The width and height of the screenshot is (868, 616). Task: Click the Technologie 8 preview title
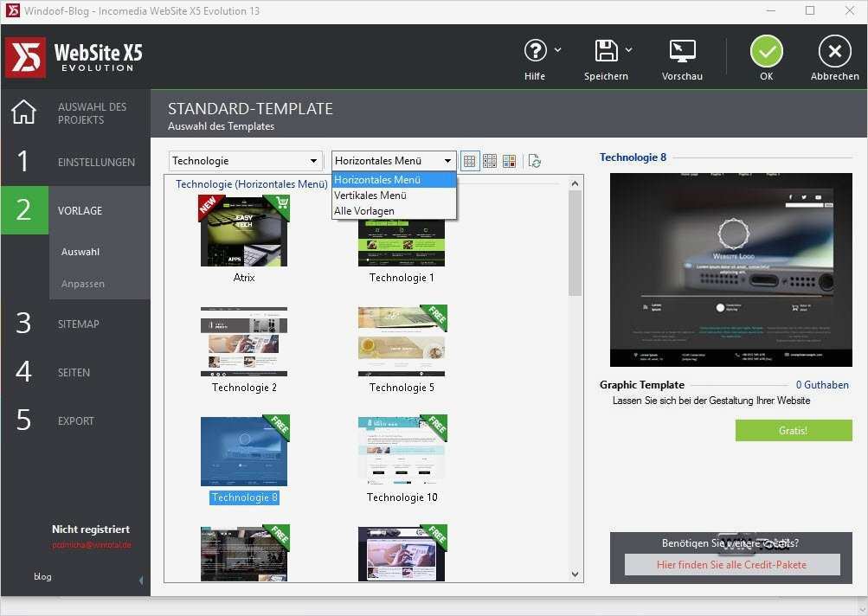(633, 157)
